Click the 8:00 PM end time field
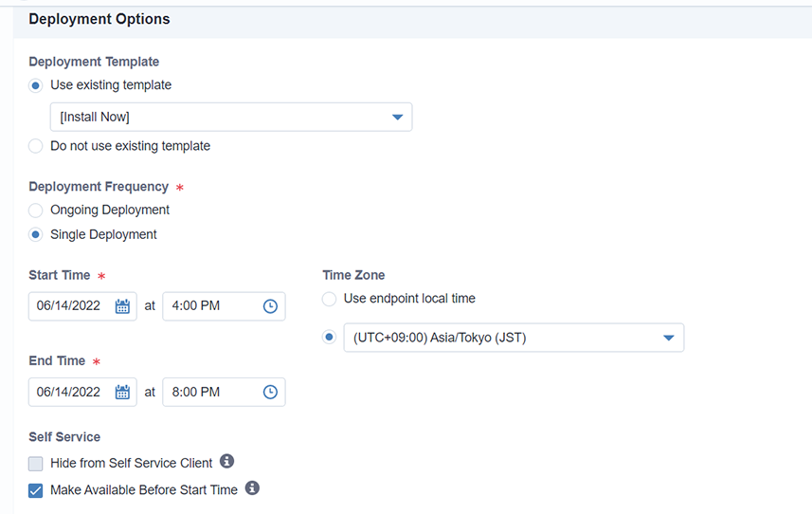812x514 pixels. tap(208, 392)
